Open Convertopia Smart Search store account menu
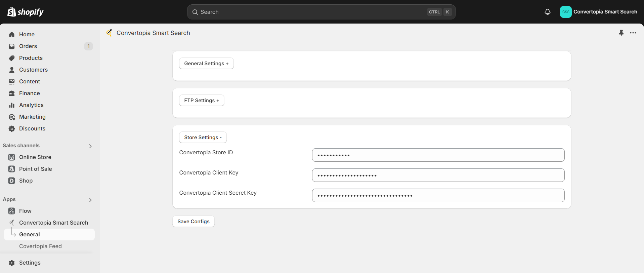This screenshot has width=644, height=273. [x=599, y=12]
